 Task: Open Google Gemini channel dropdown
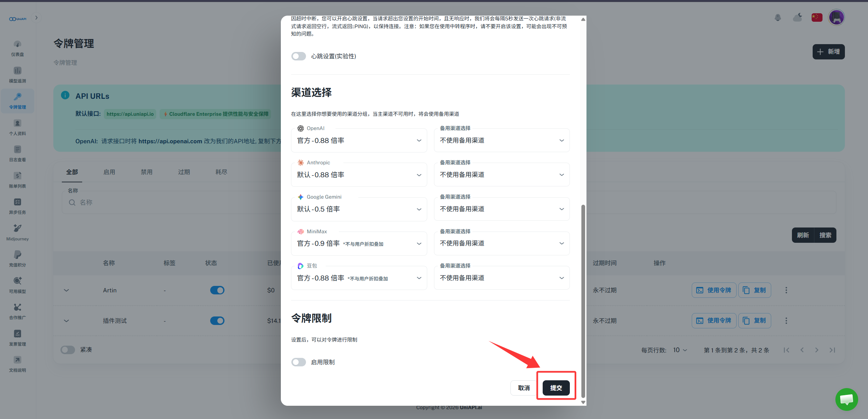(359, 209)
